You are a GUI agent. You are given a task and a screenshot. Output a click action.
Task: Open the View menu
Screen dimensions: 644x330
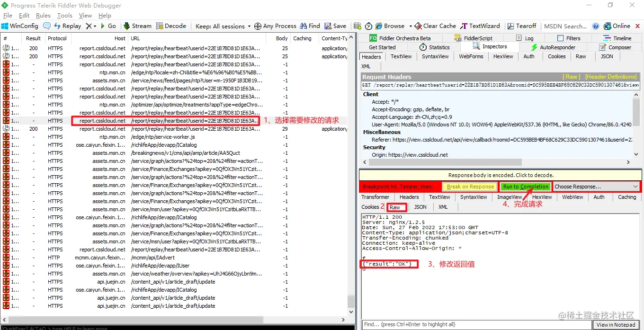click(85, 16)
